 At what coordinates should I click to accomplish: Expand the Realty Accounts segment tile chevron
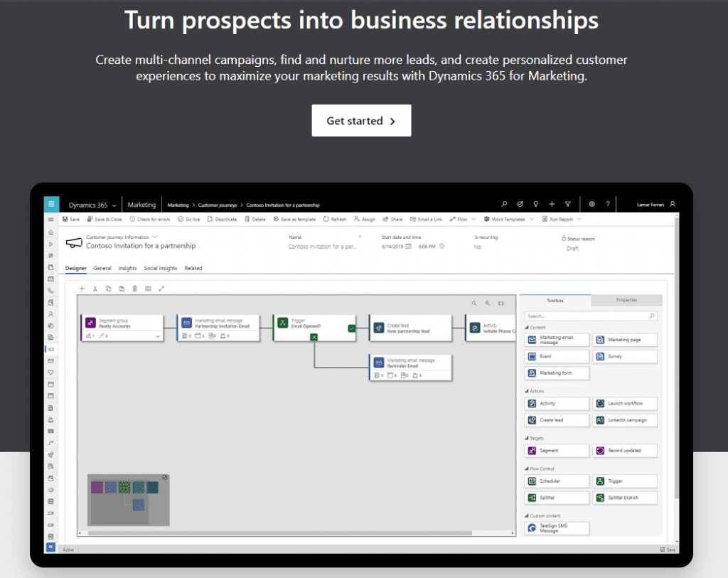[x=158, y=336]
